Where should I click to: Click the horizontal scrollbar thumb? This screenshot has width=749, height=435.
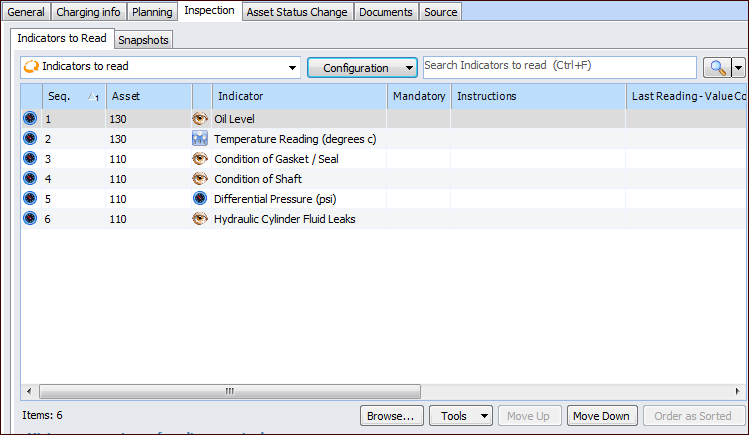[x=230, y=392]
